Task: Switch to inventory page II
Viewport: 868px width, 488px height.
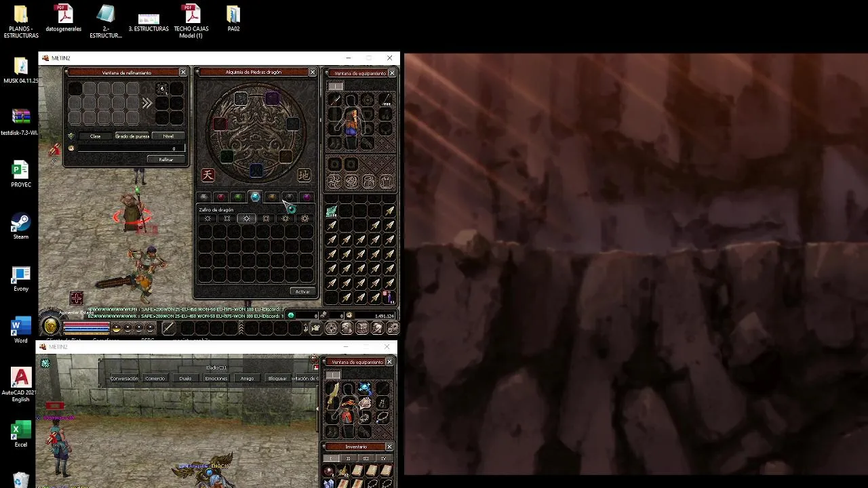Action: (x=349, y=459)
